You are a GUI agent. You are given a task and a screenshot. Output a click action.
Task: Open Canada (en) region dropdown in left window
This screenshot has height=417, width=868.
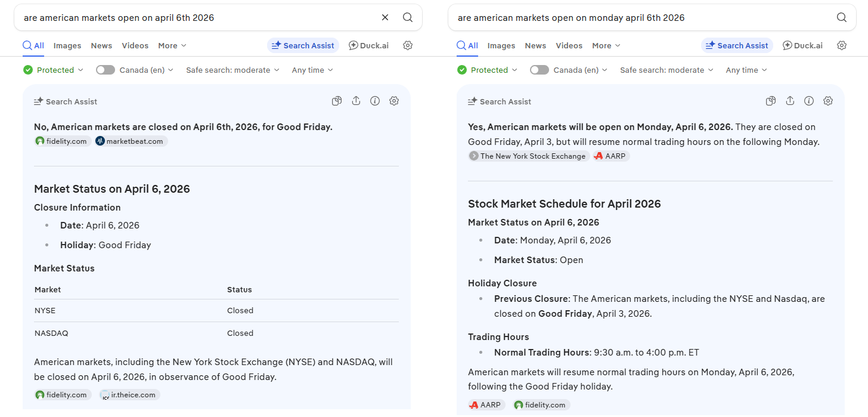pyautogui.click(x=147, y=70)
